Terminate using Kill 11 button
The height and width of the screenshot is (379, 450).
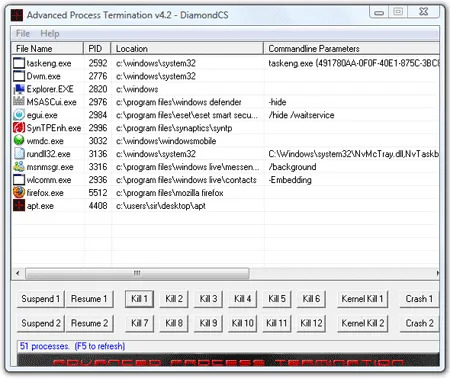point(277,323)
